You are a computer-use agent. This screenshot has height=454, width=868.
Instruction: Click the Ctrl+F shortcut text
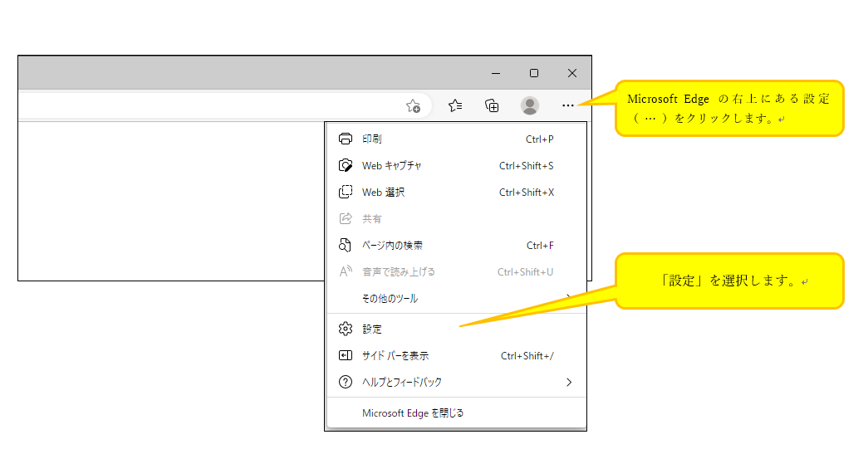[540, 246]
